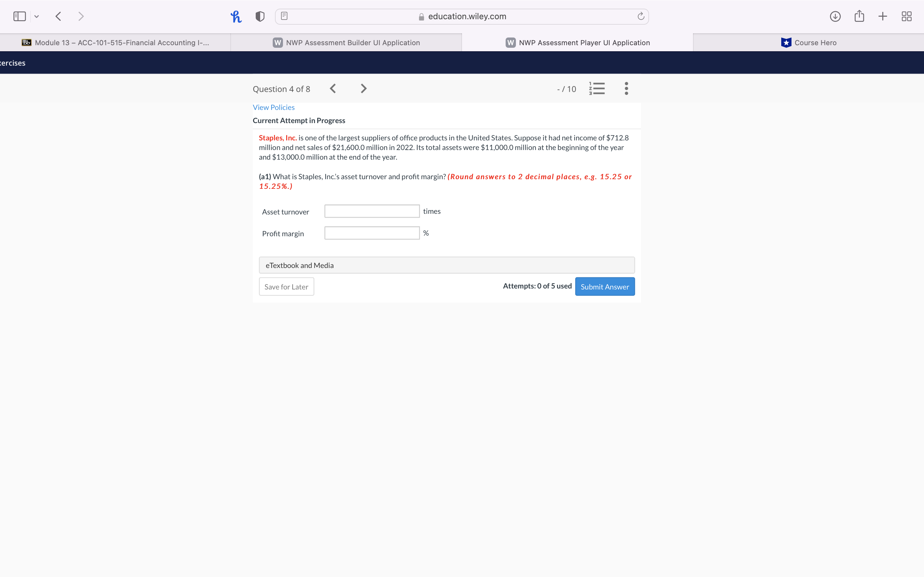Viewport: 924px width, 577px height.
Task: Open the downloads icon
Action: pyautogui.click(x=835, y=16)
